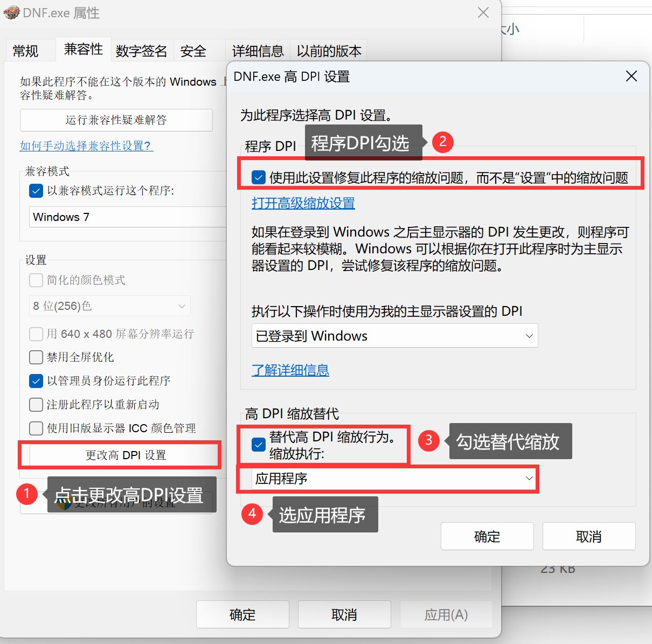Image resolution: width=652 pixels, height=644 pixels.
Task: Open the Windows 7 compatibility mode dropdown
Action: click(128, 217)
